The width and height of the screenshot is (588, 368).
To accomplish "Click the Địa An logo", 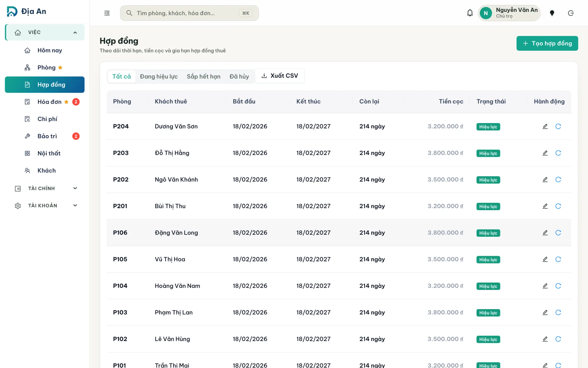I will click(x=26, y=11).
